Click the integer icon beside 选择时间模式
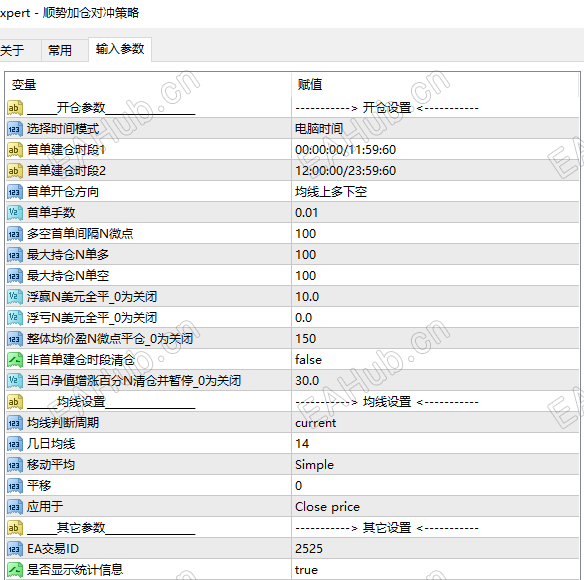The width and height of the screenshot is (584, 580). [15, 129]
